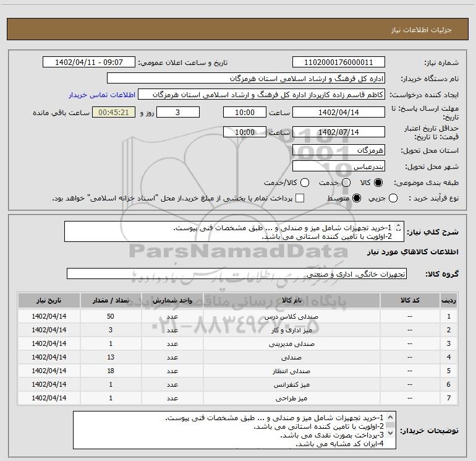Screen dimensions: 476x461
Task: Click the delivery city field بندرعباس
Action: point(339,166)
